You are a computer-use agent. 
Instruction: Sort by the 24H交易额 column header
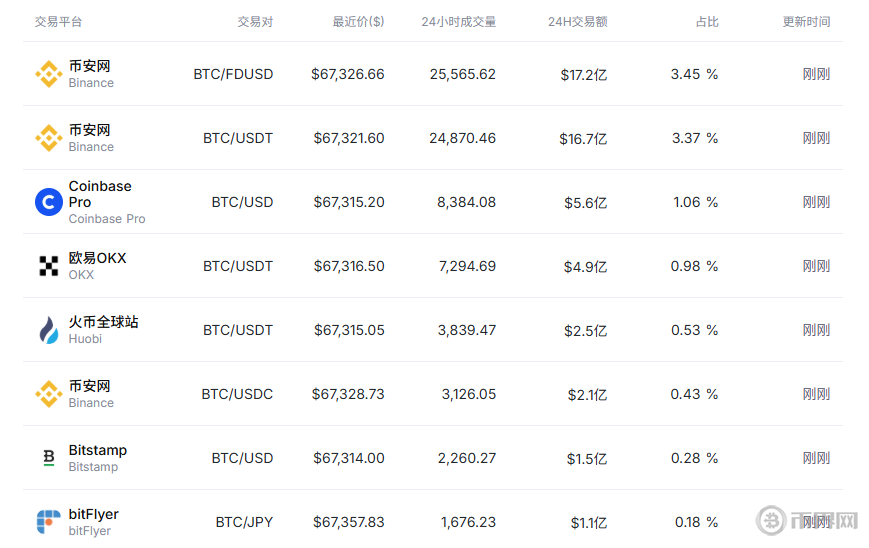(577, 22)
